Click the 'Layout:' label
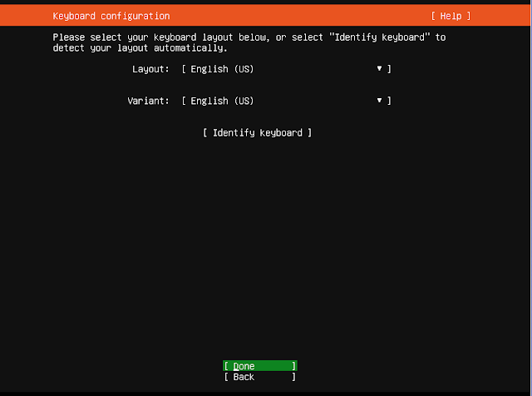Image resolution: width=532 pixels, height=396 pixels. [150, 69]
